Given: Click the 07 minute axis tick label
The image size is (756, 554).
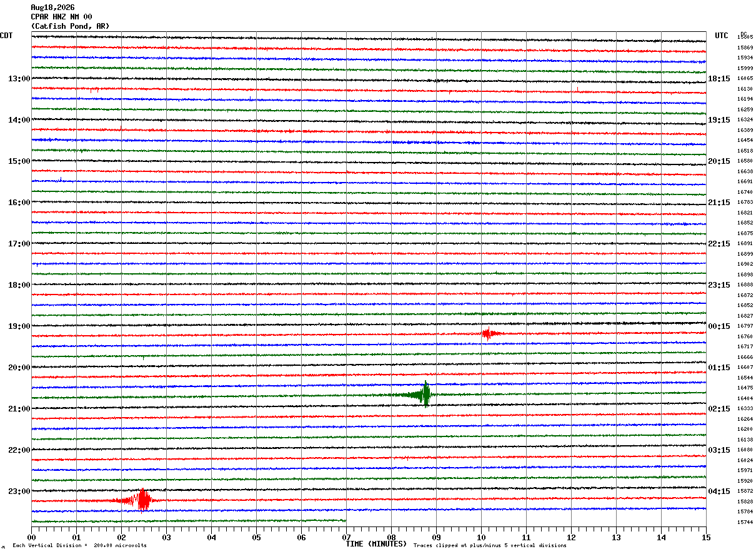Looking at the screenshot, I should coord(346,537).
